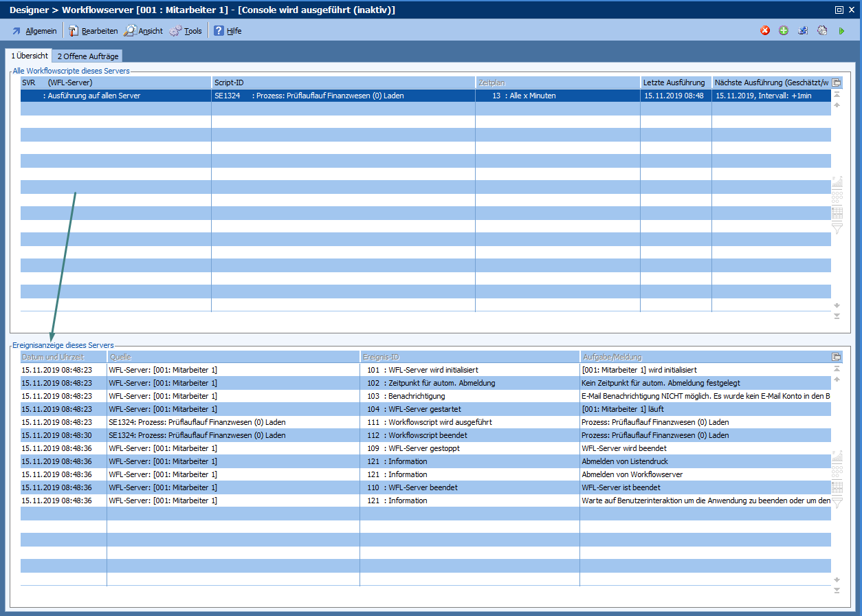Switch to the Offene Aufträge tab
862x616 pixels.
(87, 56)
